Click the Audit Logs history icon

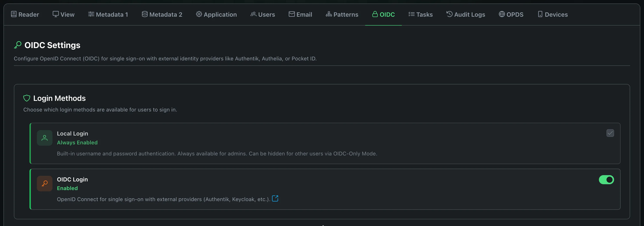click(x=449, y=14)
